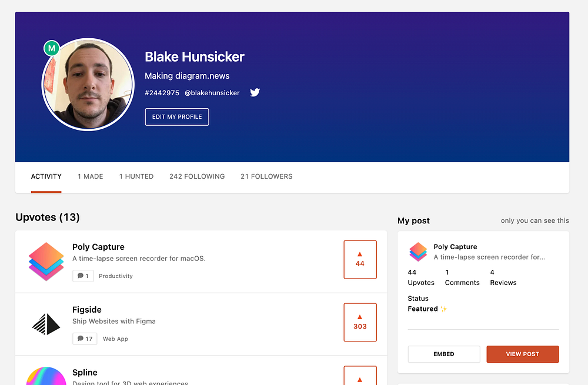The height and width of the screenshot is (385, 588).
Task: Upvote Figside with 303 votes
Action: click(360, 322)
